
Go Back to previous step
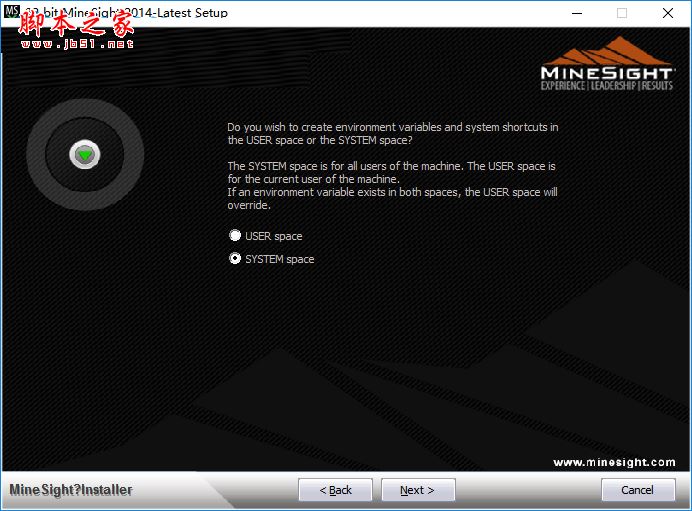(335, 490)
